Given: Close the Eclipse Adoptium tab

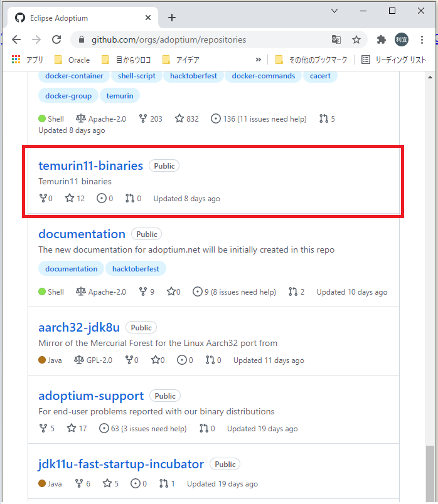Looking at the screenshot, I should (x=148, y=18).
